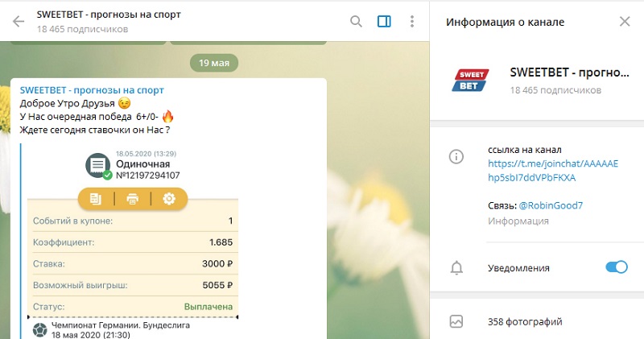Toggle the channel info side panel icon
The height and width of the screenshot is (339, 644).
(384, 22)
